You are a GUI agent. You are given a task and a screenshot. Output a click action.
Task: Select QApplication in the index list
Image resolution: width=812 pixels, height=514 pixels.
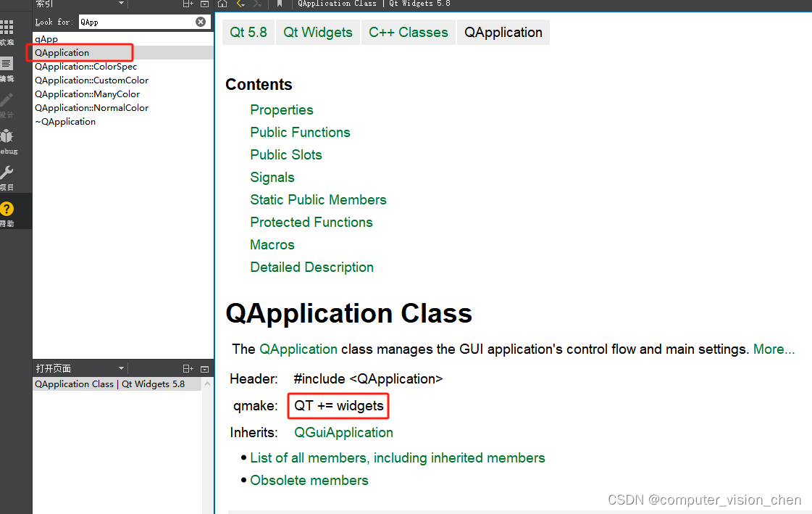(x=122, y=52)
